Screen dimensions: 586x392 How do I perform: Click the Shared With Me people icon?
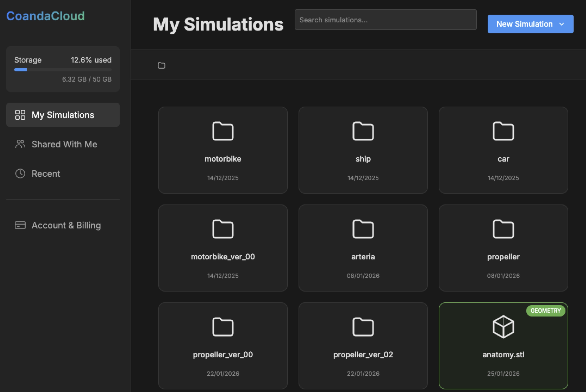pos(20,144)
